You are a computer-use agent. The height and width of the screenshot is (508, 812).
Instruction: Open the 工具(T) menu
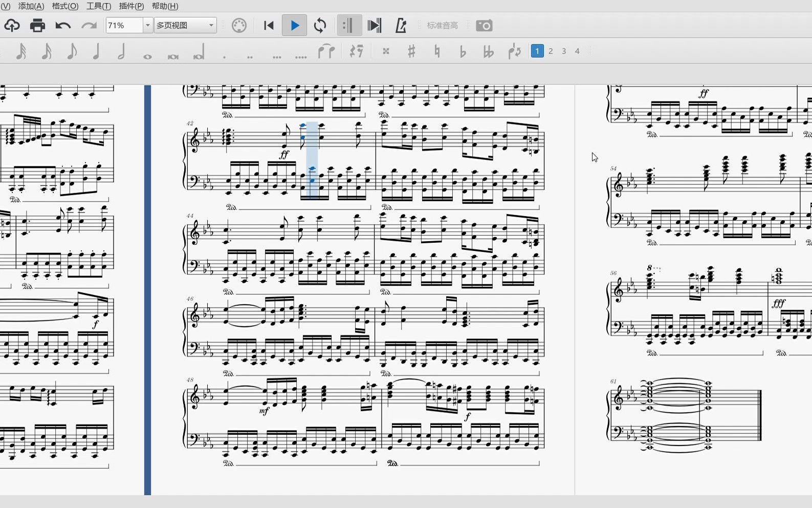coord(99,6)
